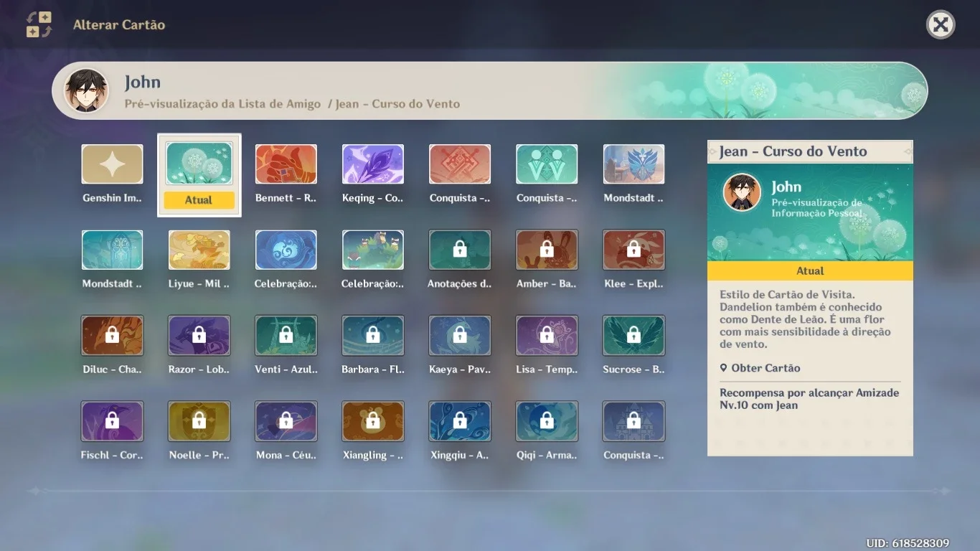Pick the Mondstadt blue emblem namecard
The width and height of the screenshot is (980, 551).
tap(633, 164)
